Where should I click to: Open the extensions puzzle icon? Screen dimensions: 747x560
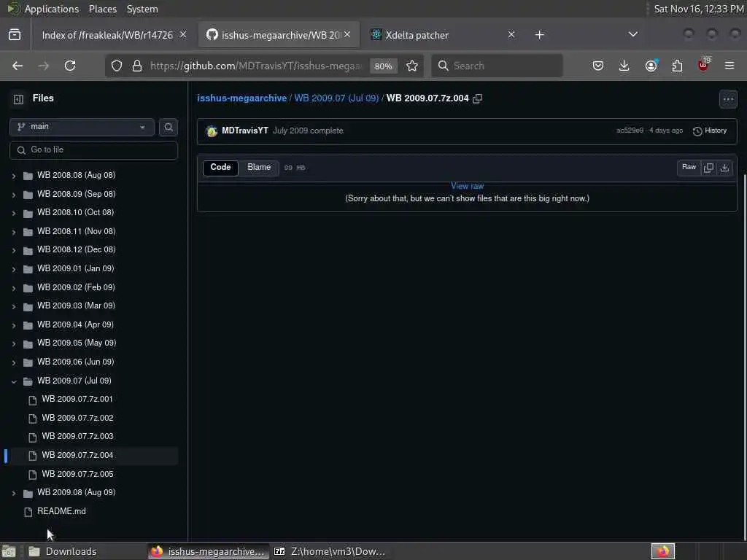coord(677,66)
